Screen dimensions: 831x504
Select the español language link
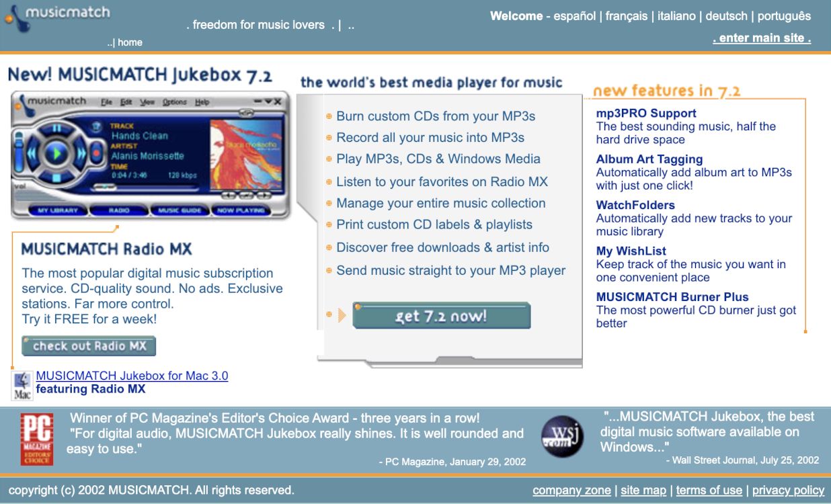[x=575, y=16]
